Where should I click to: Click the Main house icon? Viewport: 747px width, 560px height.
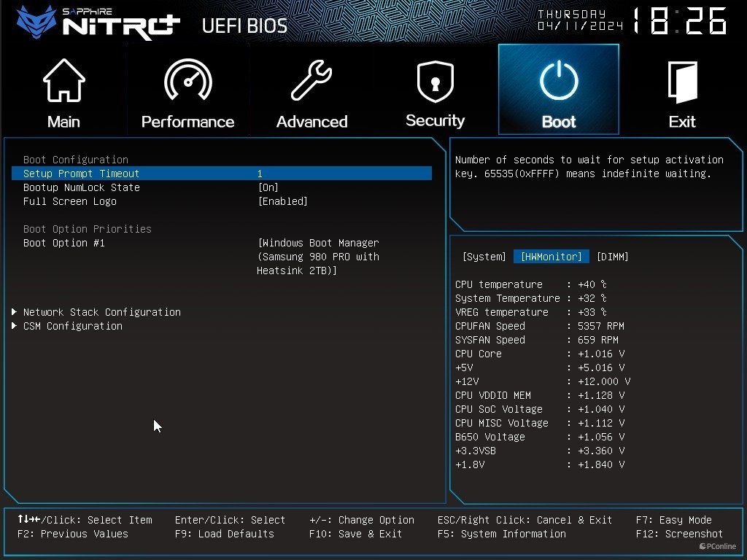tap(64, 81)
